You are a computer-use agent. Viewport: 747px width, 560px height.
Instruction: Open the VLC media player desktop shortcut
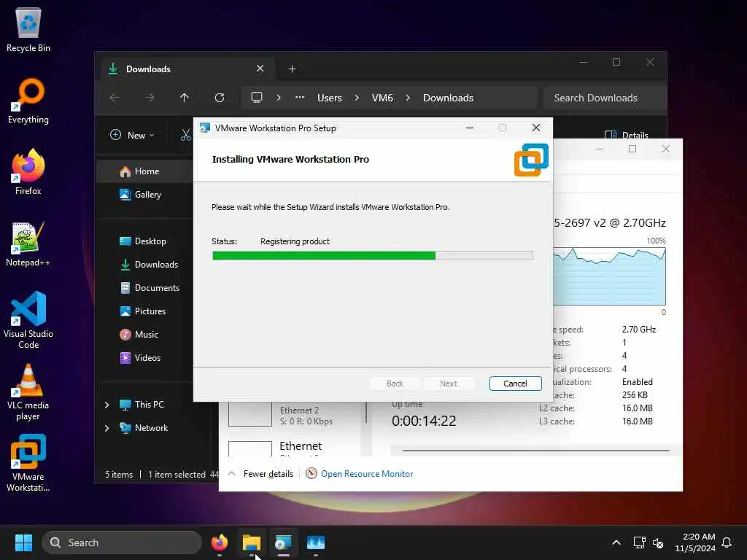click(x=28, y=392)
